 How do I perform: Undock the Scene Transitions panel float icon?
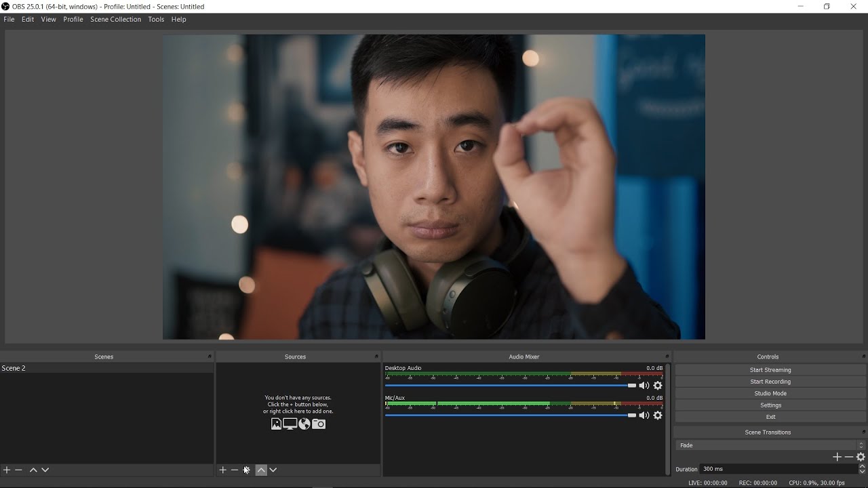coord(864,432)
